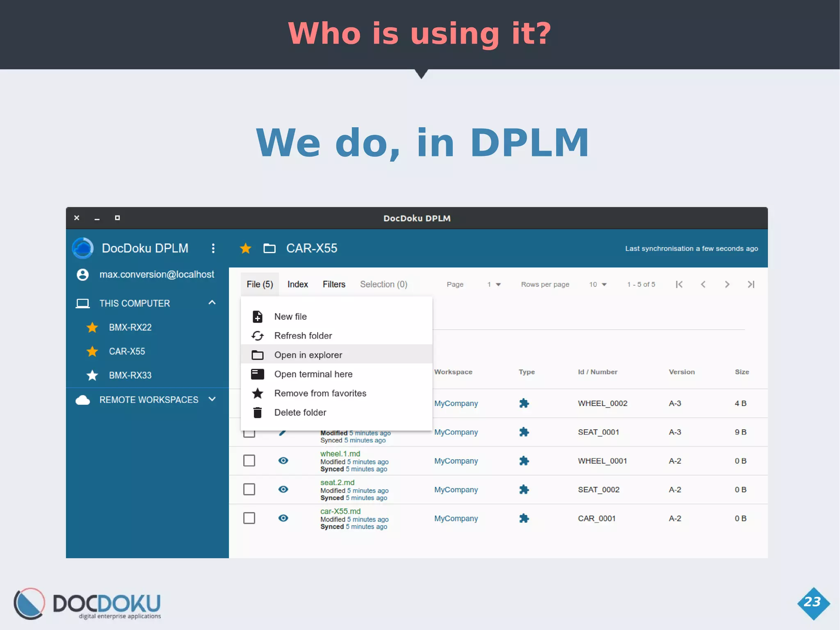Open the BMX-RX22 folder in sidebar
Viewport: 840px width, 630px height.
point(130,328)
